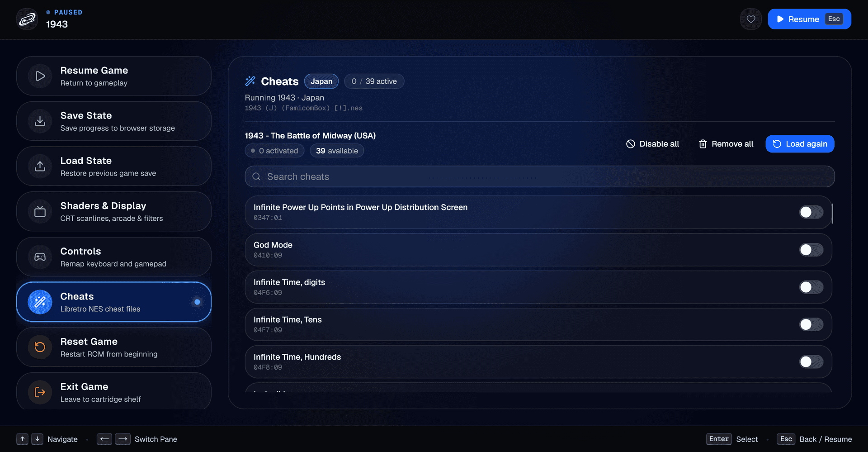Viewport: 868px width, 452px height.
Task: Click the Search cheats input field
Action: point(540,176)
